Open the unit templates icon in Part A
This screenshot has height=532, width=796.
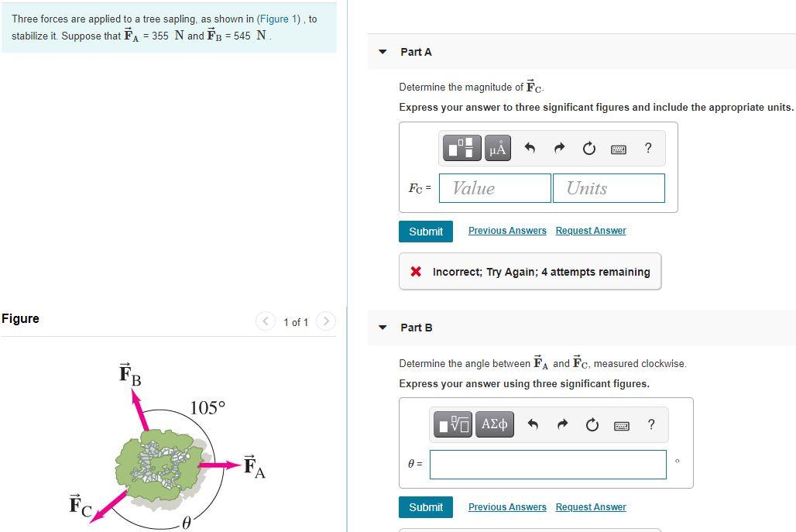pyautogui.click(x=461, y=147)
